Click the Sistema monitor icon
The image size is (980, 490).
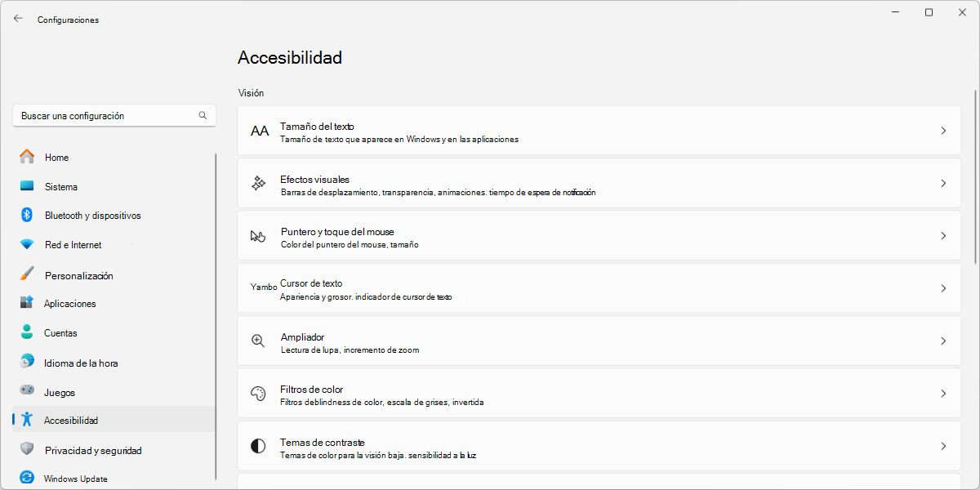[27, 186]
